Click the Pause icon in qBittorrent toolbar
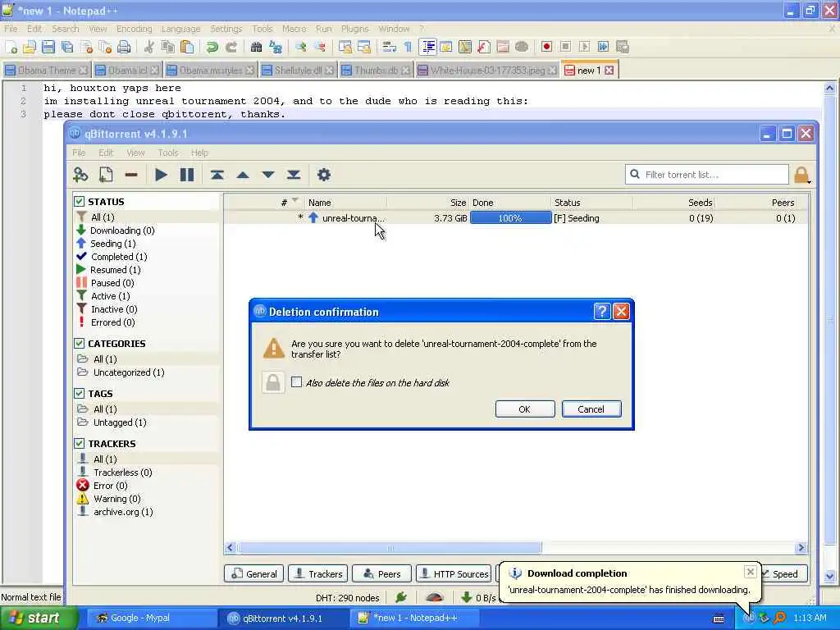This screenshot has width=840, height=630. click(187, 175)
